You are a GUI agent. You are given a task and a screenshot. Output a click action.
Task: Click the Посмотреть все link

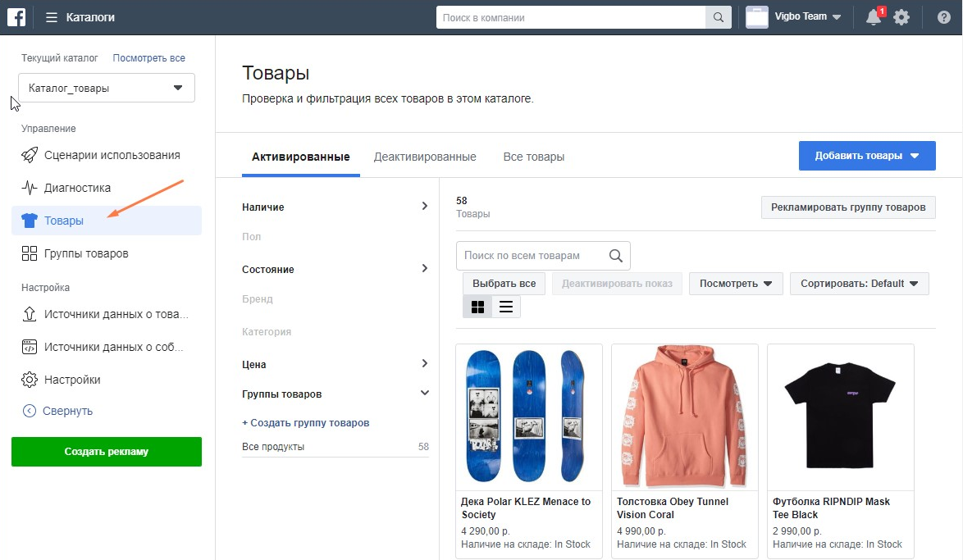[x=148, y=57]
